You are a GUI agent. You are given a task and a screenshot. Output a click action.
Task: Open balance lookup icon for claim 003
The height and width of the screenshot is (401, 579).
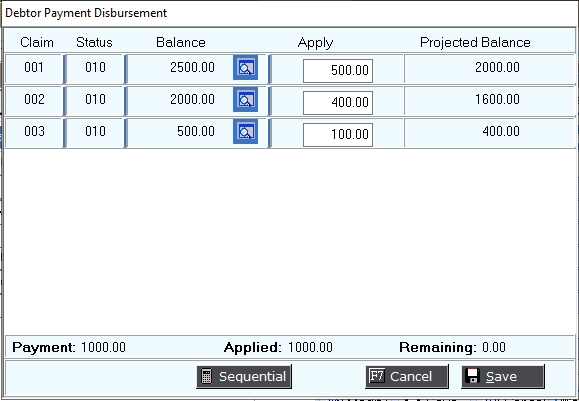(245, 131)
